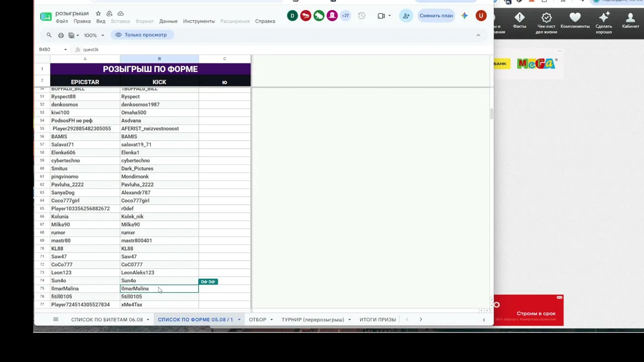This screenshot has width=644, height=362.
Task: Open the search menus magnifier
Action: pos(49,35)
